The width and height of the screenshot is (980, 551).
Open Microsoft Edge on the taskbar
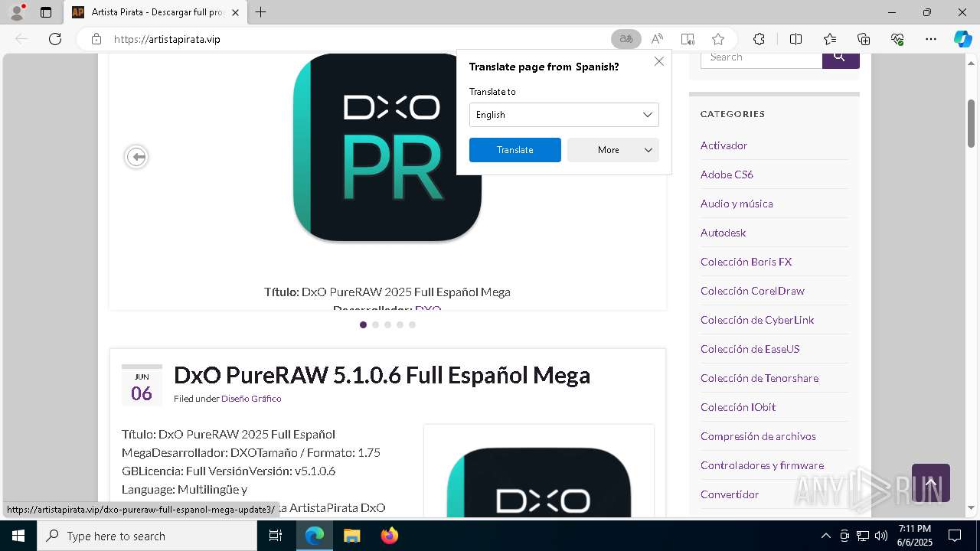[x=315, y=536]
